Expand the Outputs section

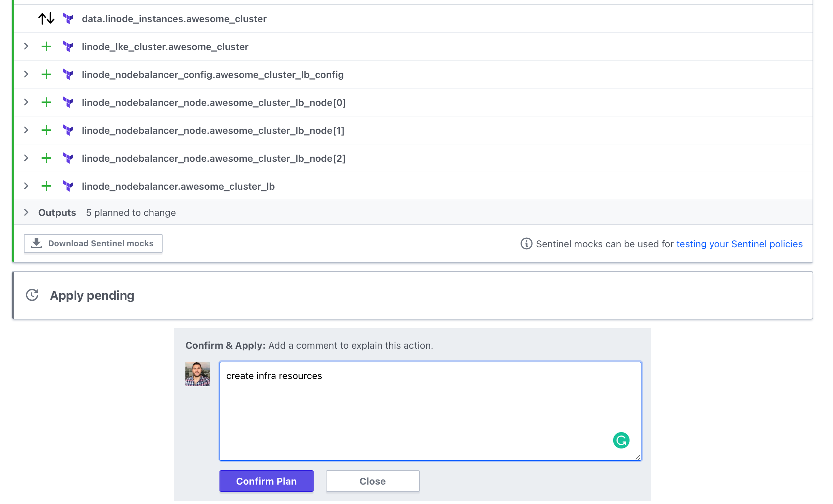coord(26,212)
